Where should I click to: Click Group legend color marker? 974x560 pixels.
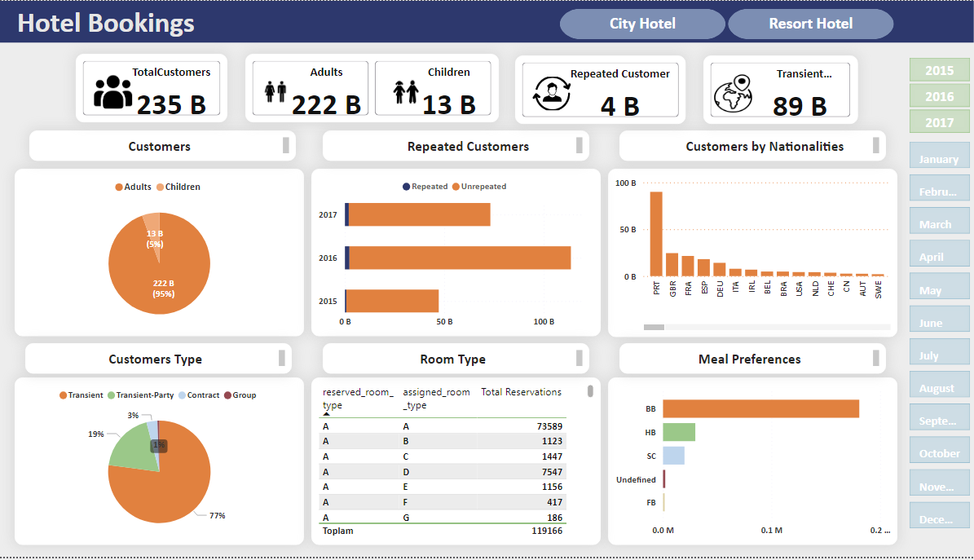coord(227,395)
